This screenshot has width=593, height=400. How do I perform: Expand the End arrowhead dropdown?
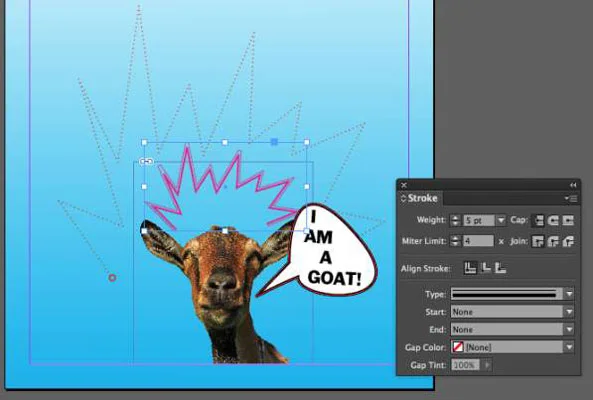coord(569,329)
